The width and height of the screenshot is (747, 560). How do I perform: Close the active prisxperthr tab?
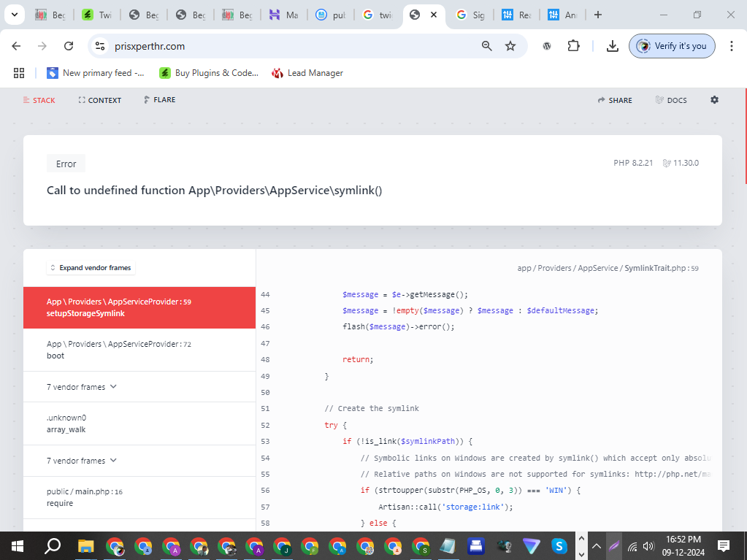click(434, 15)
